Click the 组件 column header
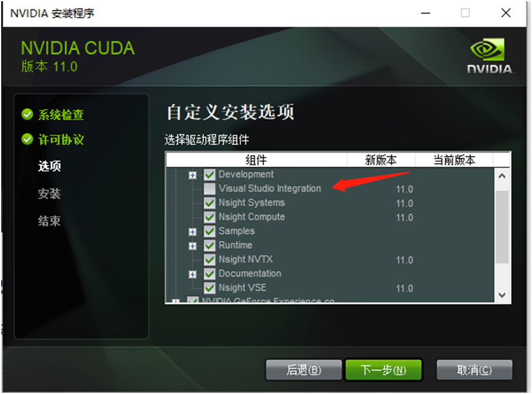Image resolution: width=532 pixels, height=394 pixels. [x=257, y=160]
